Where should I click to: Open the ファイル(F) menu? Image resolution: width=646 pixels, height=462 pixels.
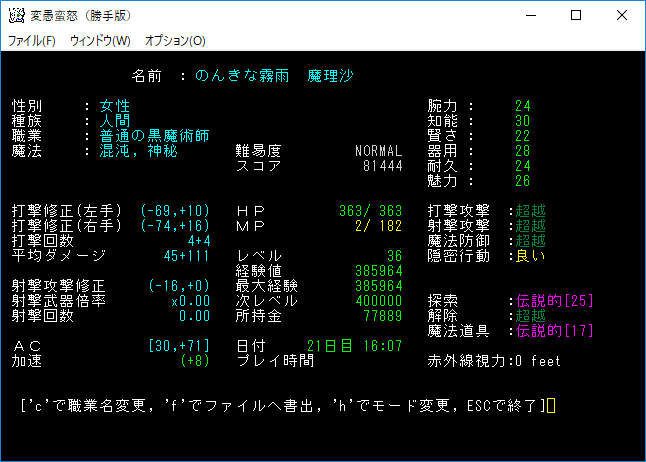click(32, 41)
